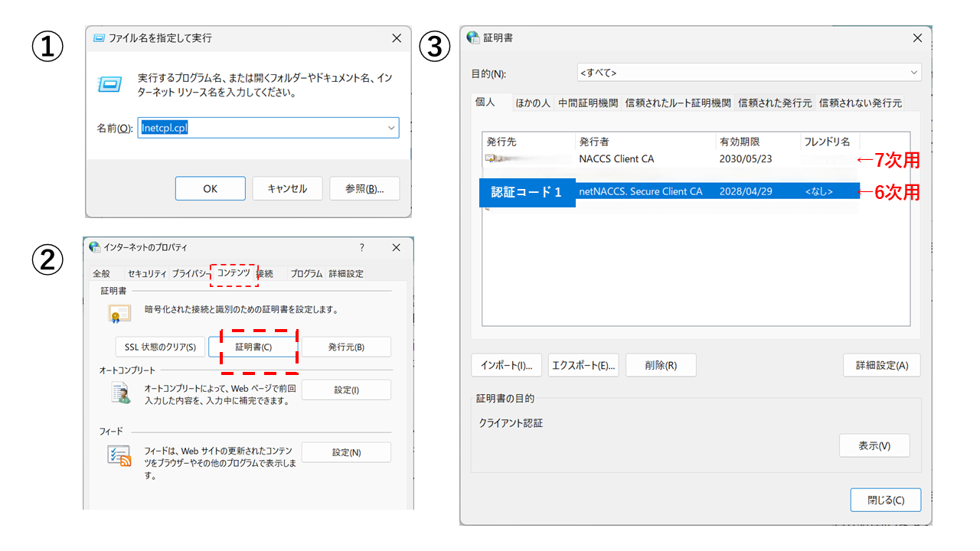This screenshot has width=980, height=551.
Task: Click the 証明書(C) button
Action: [x=253, y=347]
